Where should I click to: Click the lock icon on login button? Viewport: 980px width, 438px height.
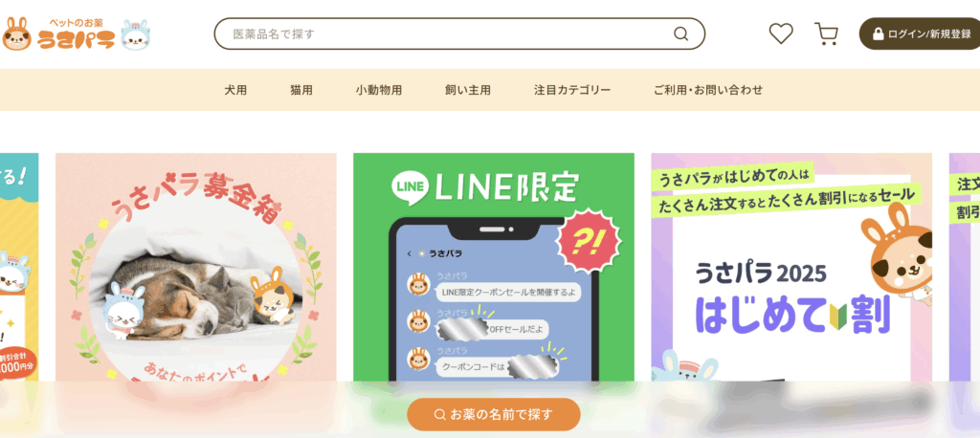click(x=879, y=33)
